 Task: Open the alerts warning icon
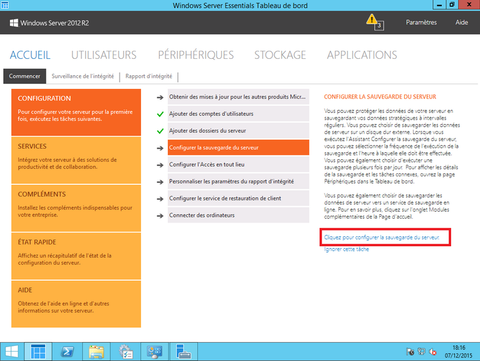click(x=371, y=19)
